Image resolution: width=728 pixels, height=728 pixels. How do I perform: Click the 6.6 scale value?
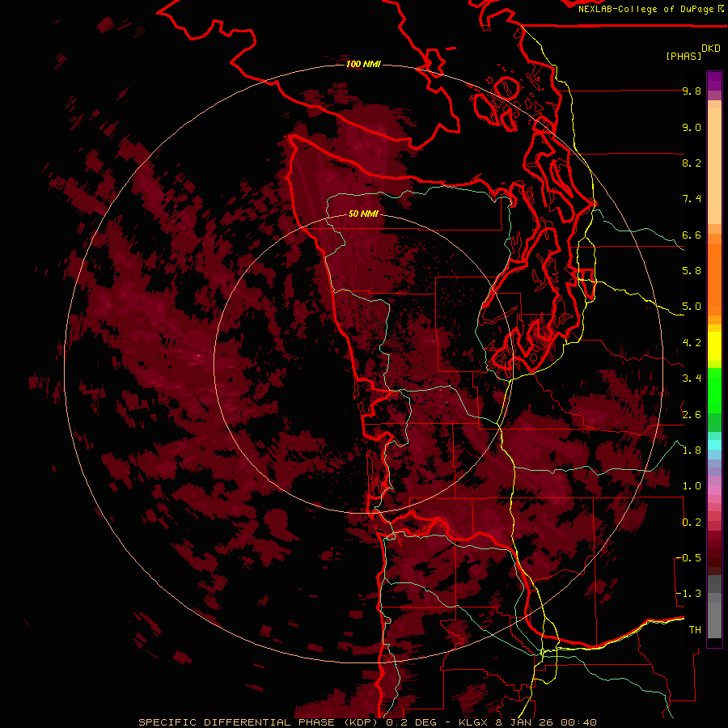pyautogui.click(x=692, y=235)
